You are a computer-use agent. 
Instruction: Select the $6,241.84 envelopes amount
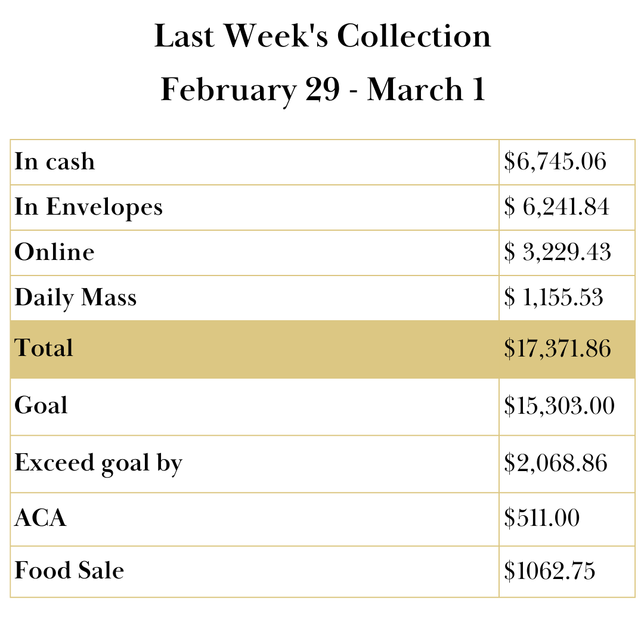click(x=557, y=207)
